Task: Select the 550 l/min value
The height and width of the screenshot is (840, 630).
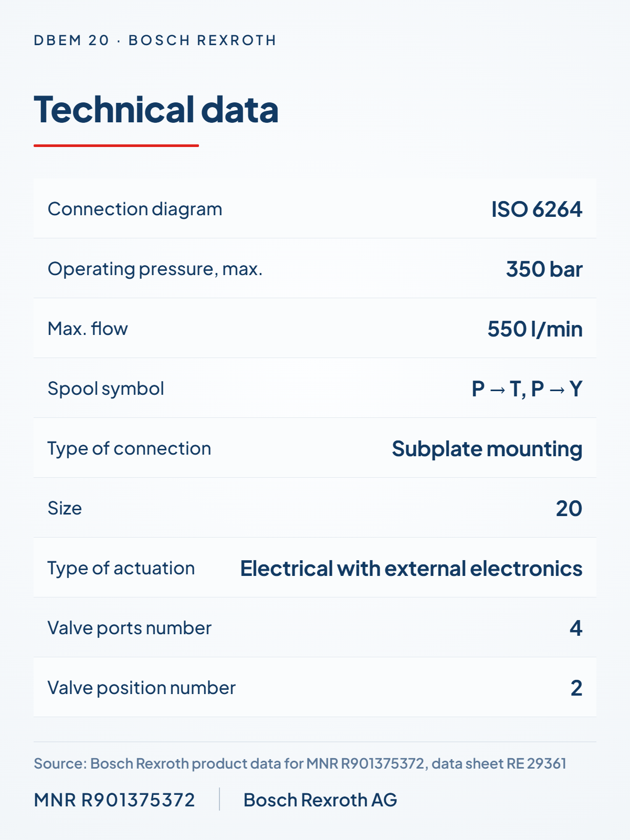Action: coord(534,329)
